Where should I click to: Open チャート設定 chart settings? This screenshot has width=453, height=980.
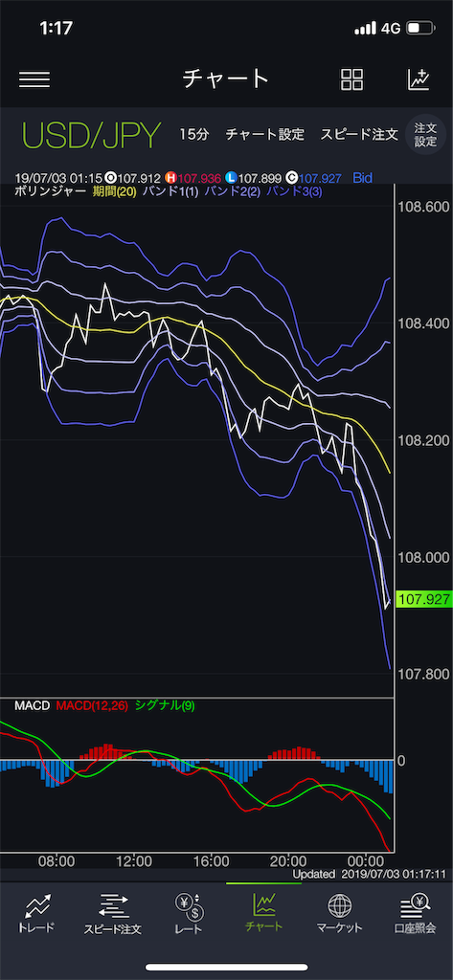264,134
